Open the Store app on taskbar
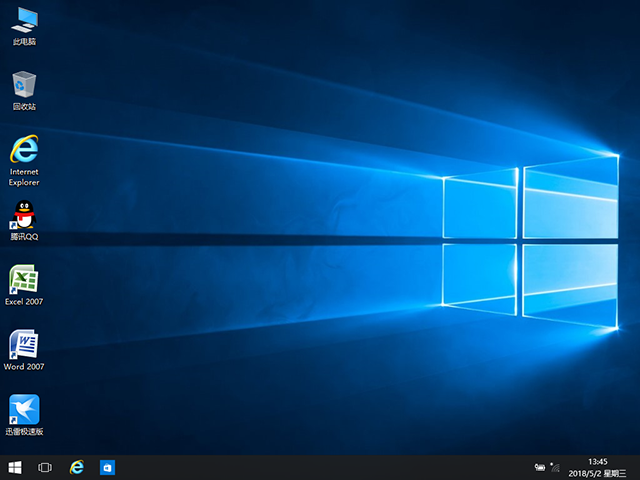 pos(107,468)
